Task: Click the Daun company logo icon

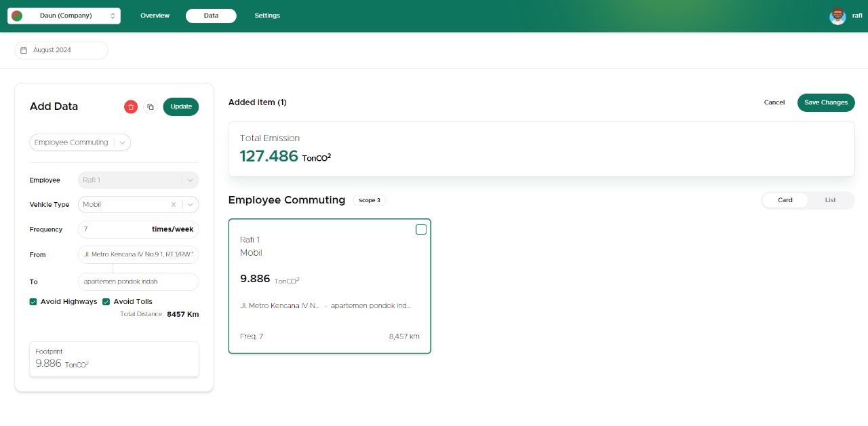Action: (x=17, y=16)
